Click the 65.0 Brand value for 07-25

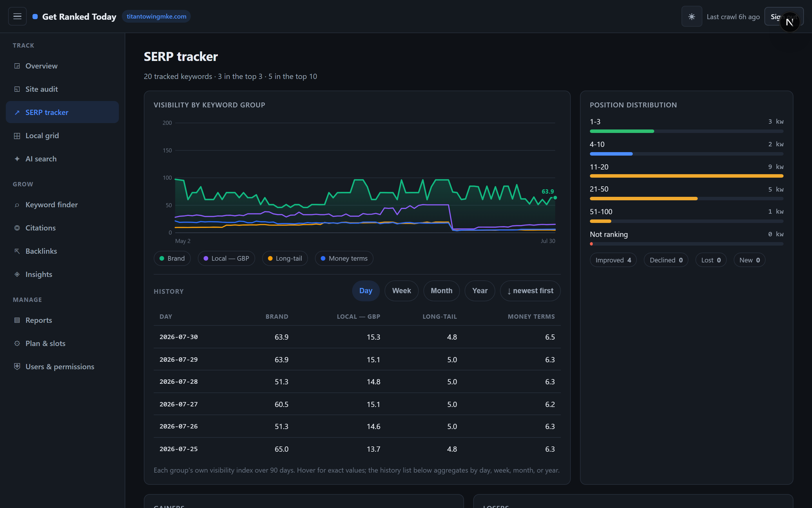282,449
